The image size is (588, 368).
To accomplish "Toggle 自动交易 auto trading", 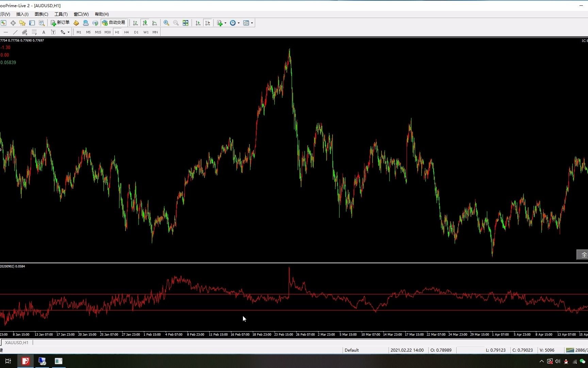I will 114,23.
